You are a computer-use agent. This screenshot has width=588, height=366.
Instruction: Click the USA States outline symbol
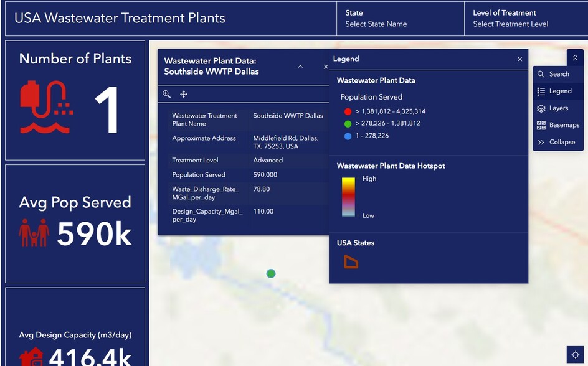(351, 262)
